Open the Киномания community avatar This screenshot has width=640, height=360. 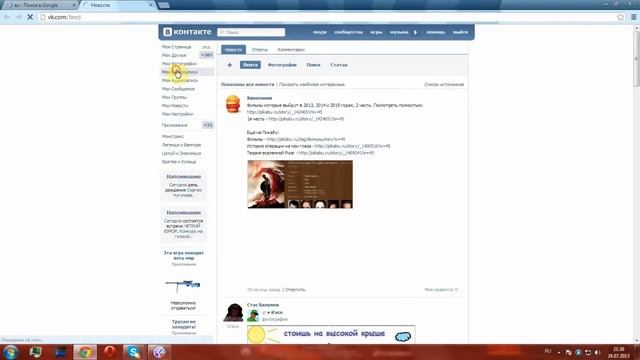pos(233,104)
